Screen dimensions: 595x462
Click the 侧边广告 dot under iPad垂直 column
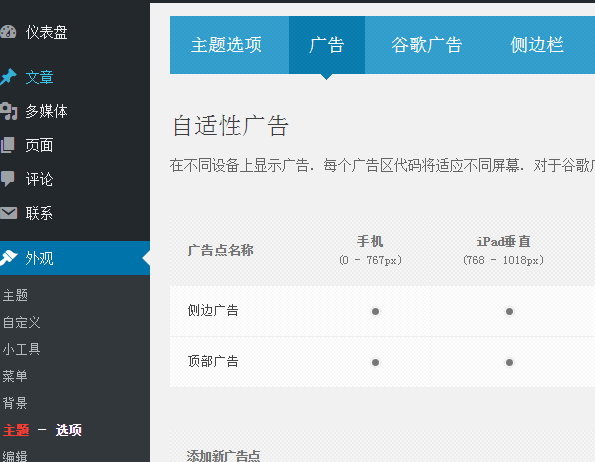click(x=509, y=311)
